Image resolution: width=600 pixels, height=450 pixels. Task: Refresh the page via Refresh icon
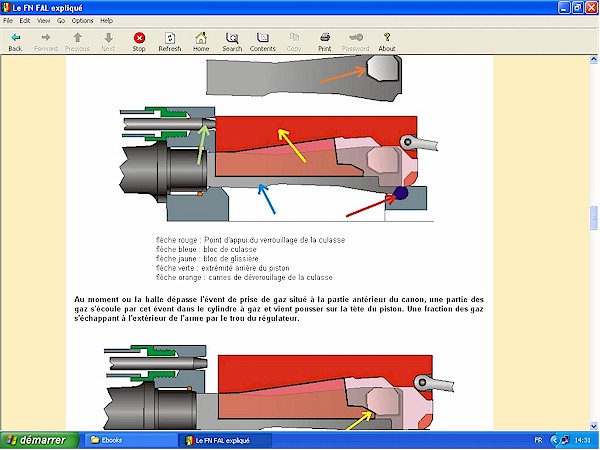click(x=170, y=42)
